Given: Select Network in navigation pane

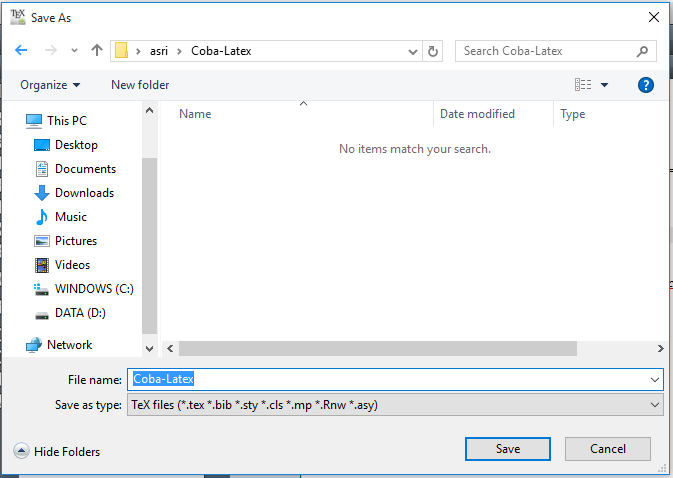Looking at the screenshot, I should 59,345.
